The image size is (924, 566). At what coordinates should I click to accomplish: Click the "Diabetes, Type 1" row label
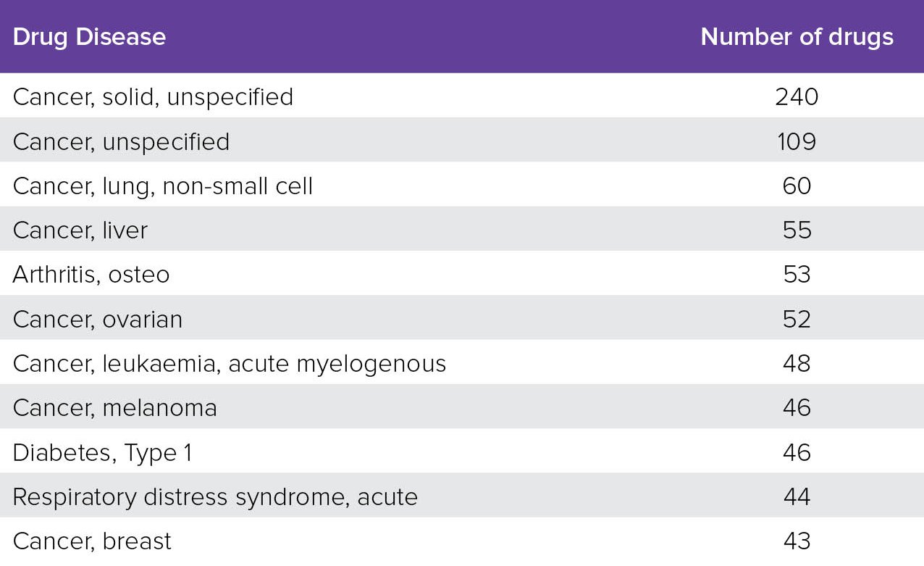[x=102, y=452]
